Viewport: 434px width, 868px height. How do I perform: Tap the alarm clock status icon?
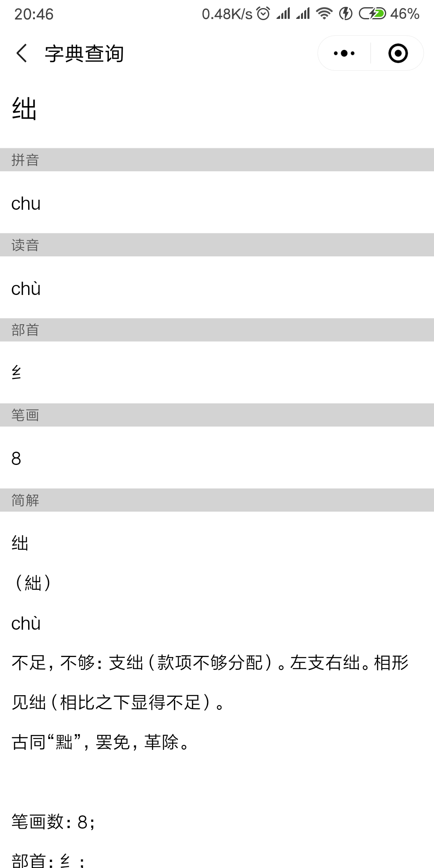pyautogui.click(x=263, y=14)
